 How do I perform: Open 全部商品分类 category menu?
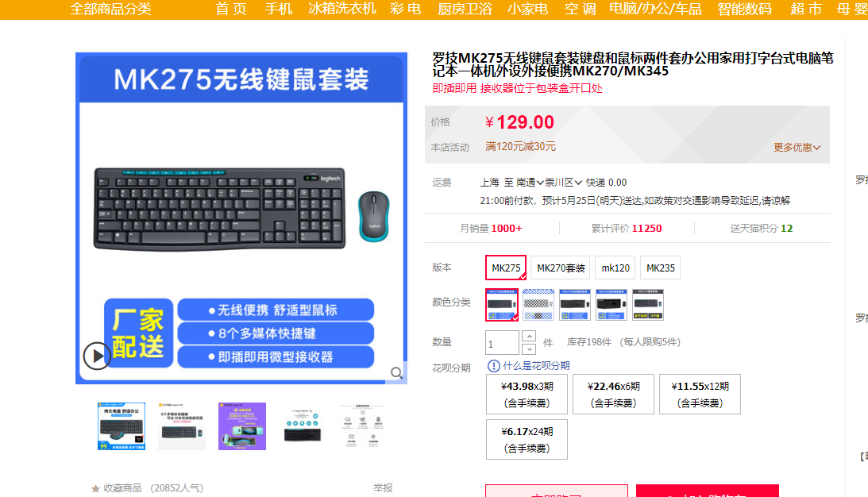[x=110, y=9]
